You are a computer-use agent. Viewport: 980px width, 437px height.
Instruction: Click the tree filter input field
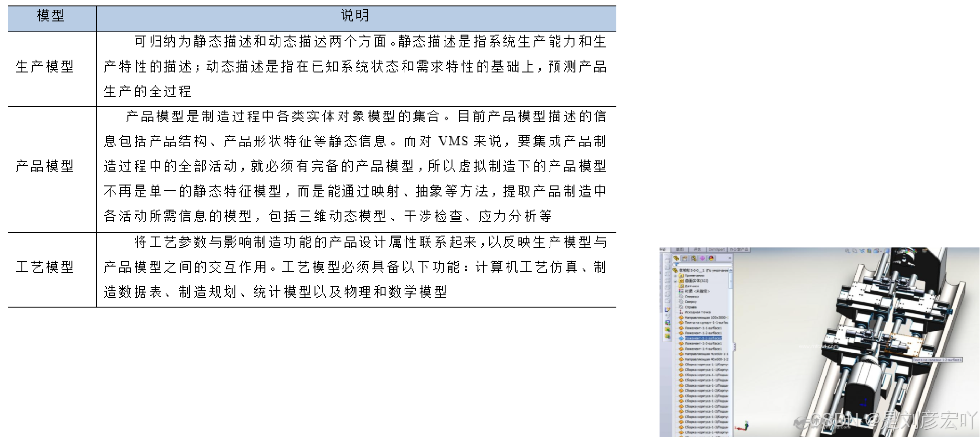coord(703,264)
